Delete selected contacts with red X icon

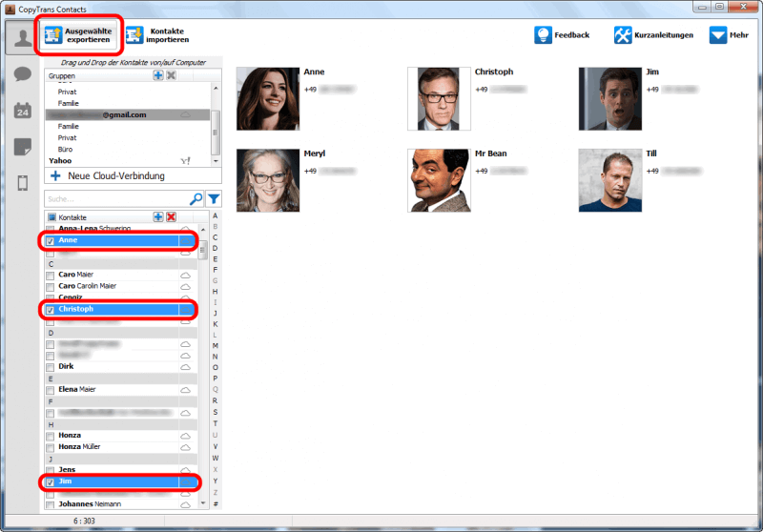pyautogui.click(x=172, y=216)
